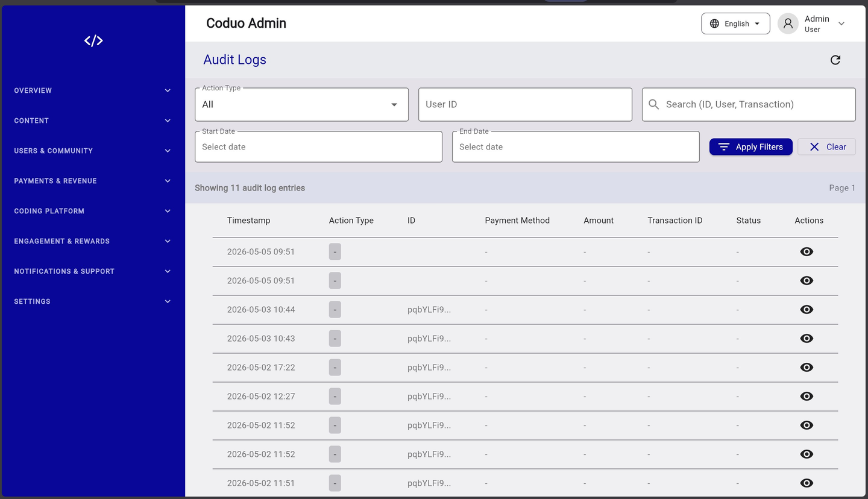Viewport: 868px width, 499px height.
Task: Open eye icon for 2026-05-02 11:51 log
Action: pos(807,483)
